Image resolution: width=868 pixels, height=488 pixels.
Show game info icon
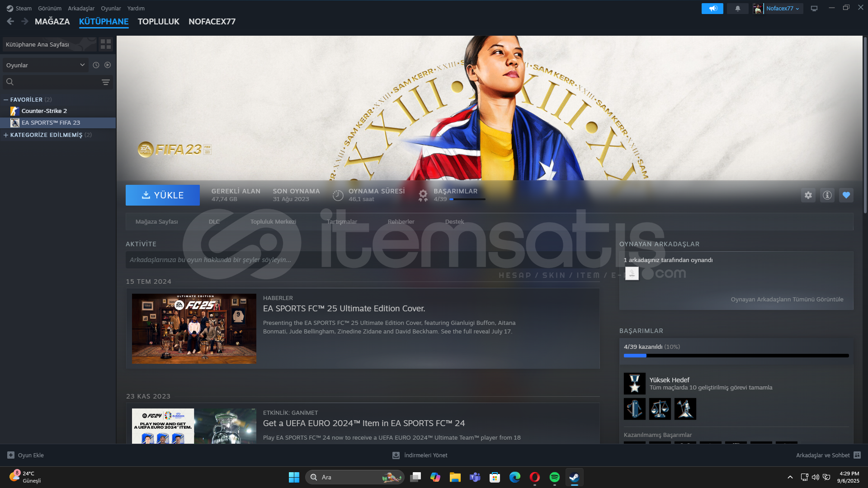tap(827, 195)
